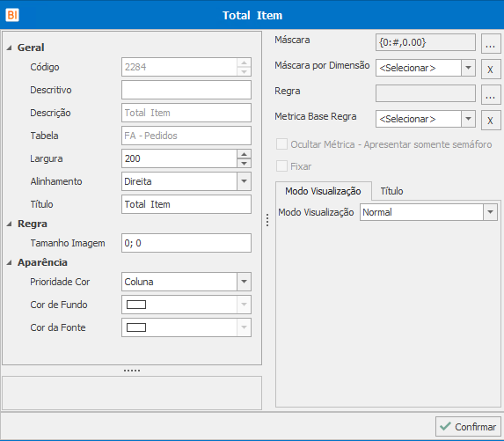
Task: Open the Modo Visualização Normal dropdown
Action: point(490,212)
